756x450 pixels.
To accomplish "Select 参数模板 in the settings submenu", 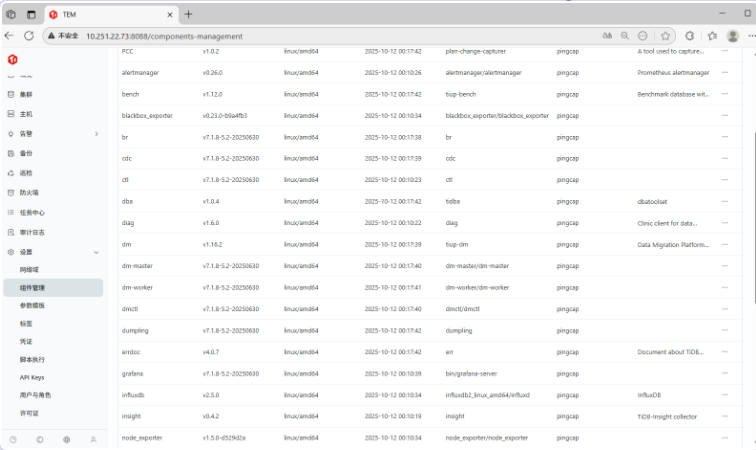I will point(32,305).
